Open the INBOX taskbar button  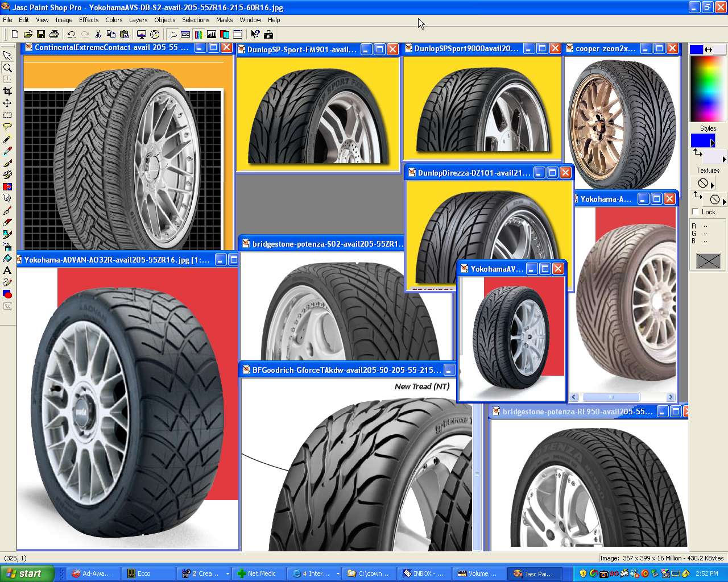pos(425,573)
